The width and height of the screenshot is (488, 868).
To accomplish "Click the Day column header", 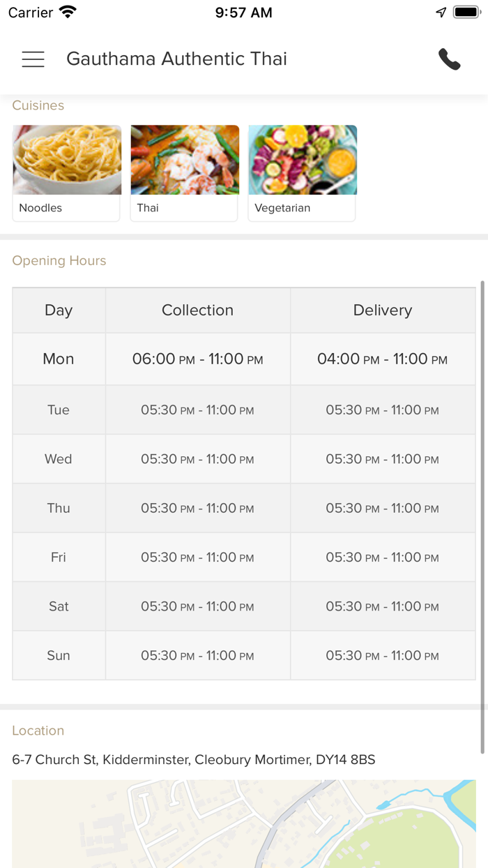I will pos(59,310).
